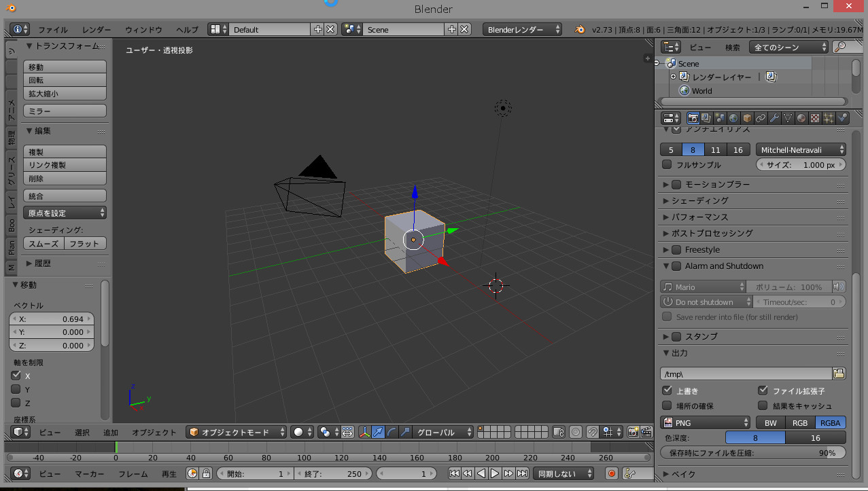The height and width of the screenshot is (491, 868).
Task: Enable the Alarm and Shutdown checkbox
Action: [x=676, y=266]
